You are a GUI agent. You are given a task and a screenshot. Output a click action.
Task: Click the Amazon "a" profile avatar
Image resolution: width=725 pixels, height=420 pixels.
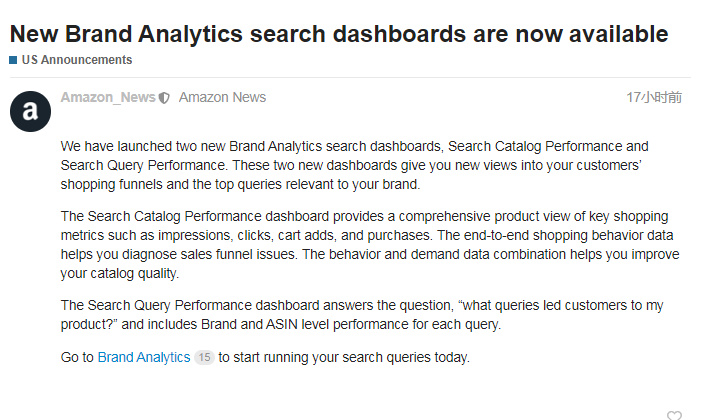[30, 110]
